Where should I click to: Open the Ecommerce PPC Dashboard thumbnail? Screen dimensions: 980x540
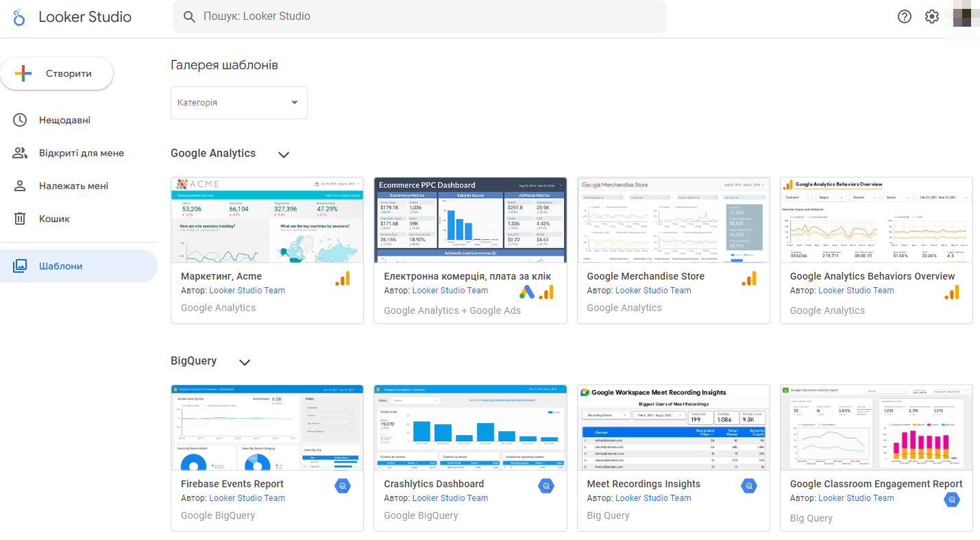coord(470,220)
